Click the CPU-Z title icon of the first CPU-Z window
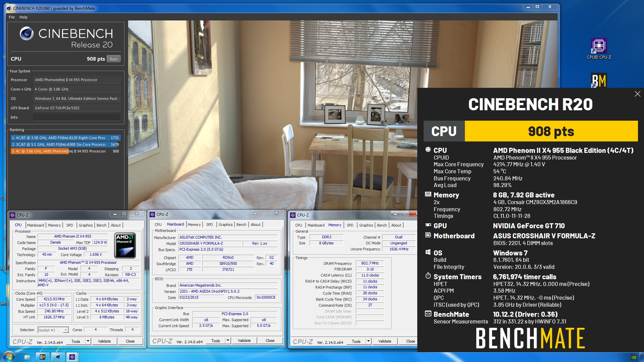 (x=12, y=215)
